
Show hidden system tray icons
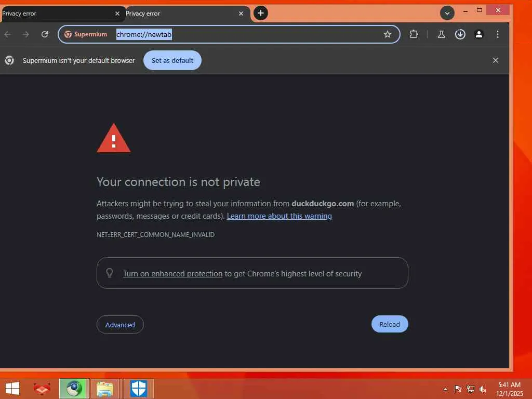tap(445, 389)
